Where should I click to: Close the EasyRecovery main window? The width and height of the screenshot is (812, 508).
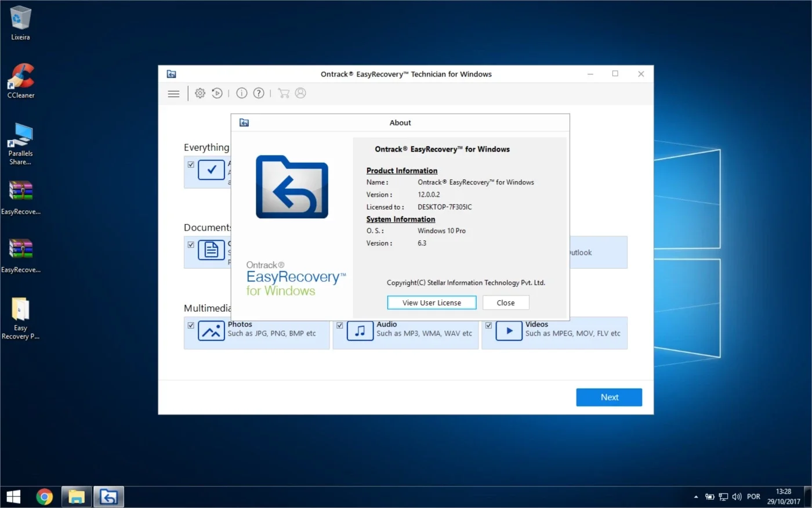[641, 74]
